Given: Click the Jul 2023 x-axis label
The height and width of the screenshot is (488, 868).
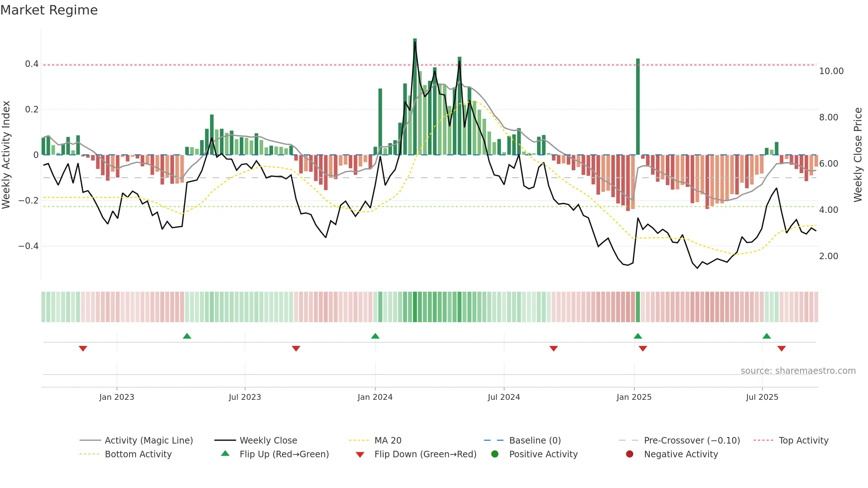Looking at the screenshot, I should tap(245, 397).
